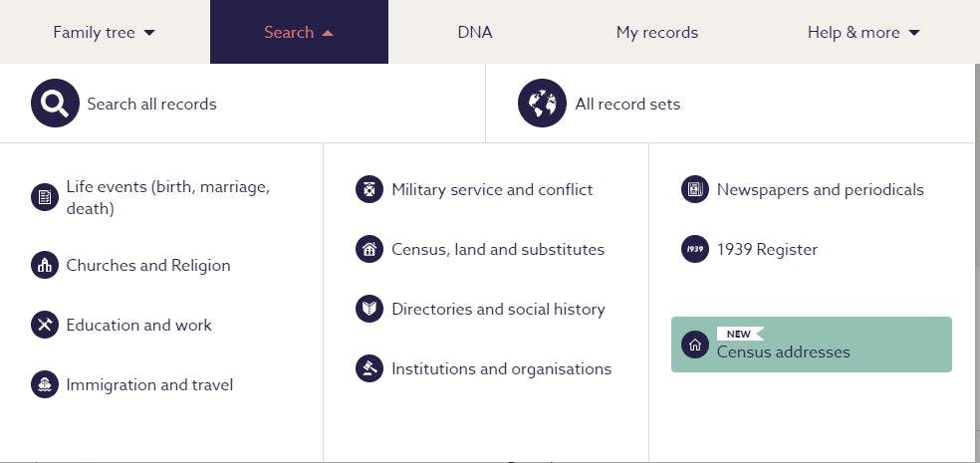Viewport: 980px width, 463px height.
Task: Open Directories and social history
Action: pyautogui.click(x=498, y=310)
